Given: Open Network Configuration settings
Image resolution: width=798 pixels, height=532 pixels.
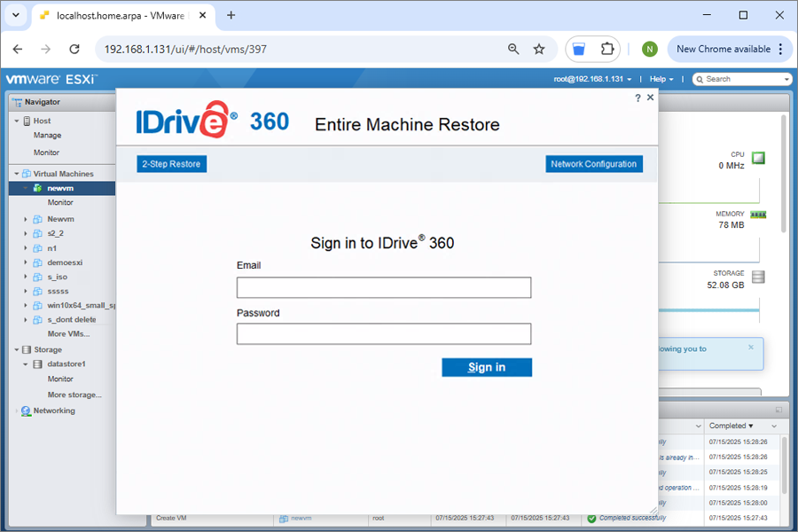Looking at the screenshot, I should [593, 164].
